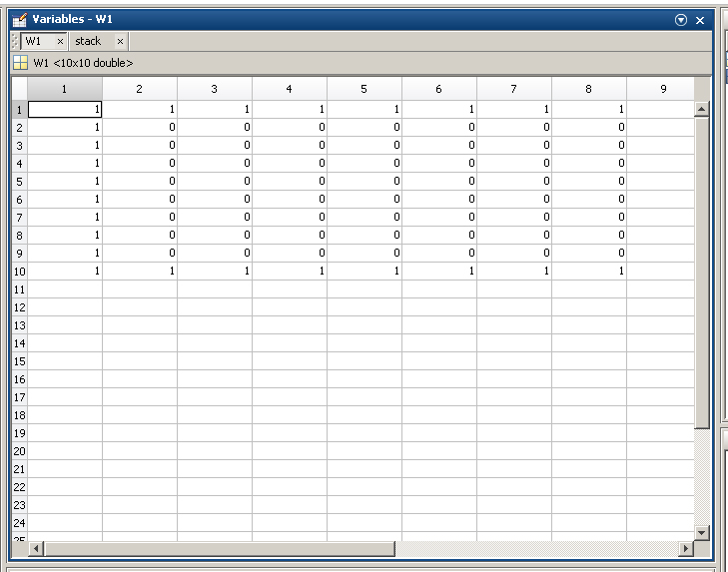Select column 9 header
Viewport: 728px width, 572px height.
point(662,89)
